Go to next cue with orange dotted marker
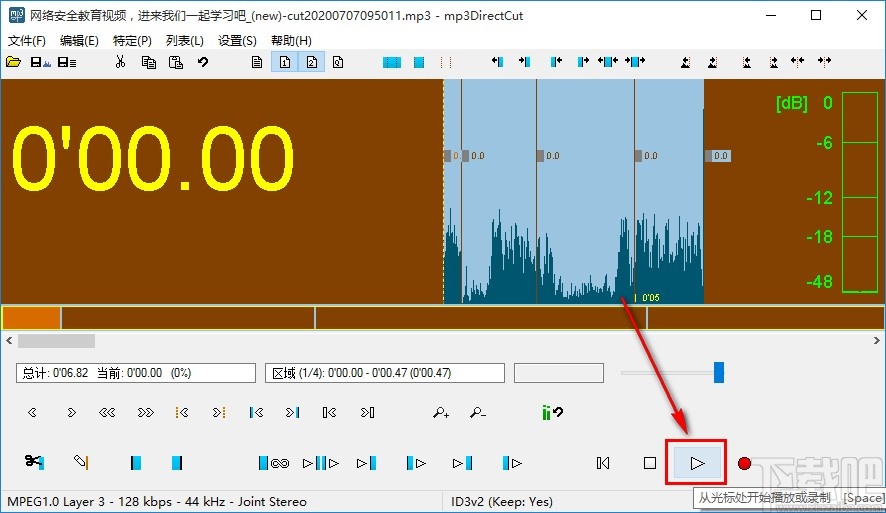Image resolution: width=886 pixels, height=513 pixels. click(x=219, y=412)
